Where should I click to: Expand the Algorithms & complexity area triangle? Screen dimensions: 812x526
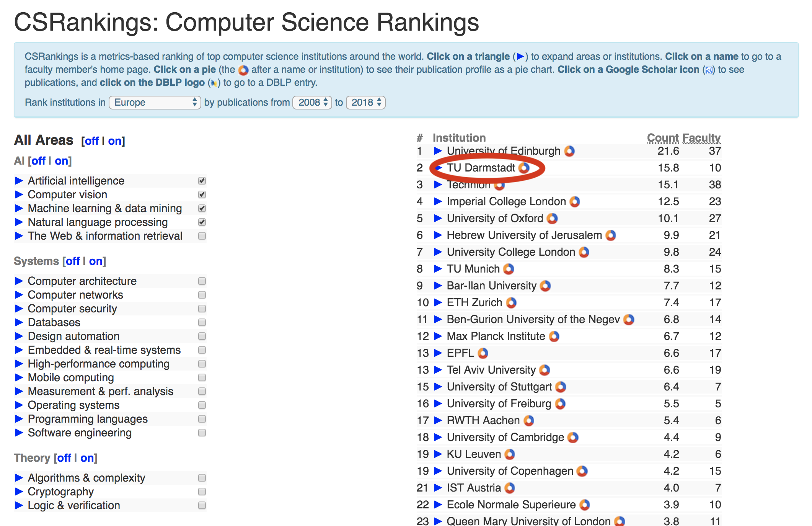point(19,478)
